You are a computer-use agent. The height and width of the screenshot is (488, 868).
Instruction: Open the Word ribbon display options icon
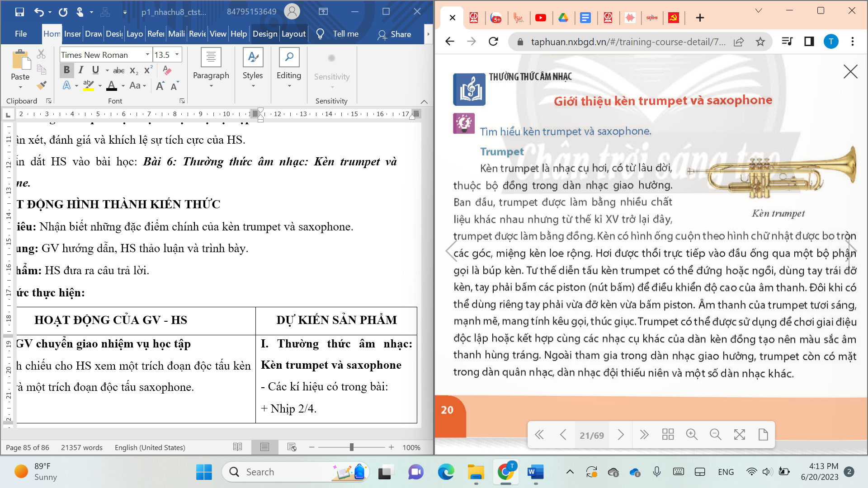tap(323, 12)
